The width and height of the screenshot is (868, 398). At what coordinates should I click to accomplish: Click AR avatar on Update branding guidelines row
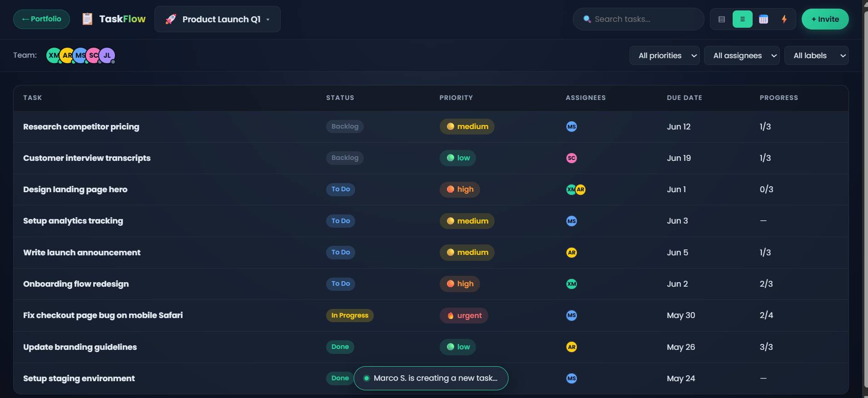tap(571, 347)
